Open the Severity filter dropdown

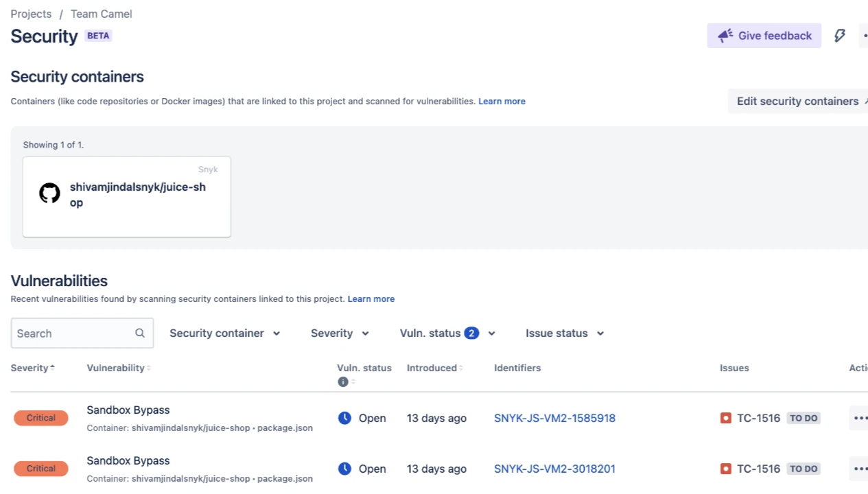339,333
